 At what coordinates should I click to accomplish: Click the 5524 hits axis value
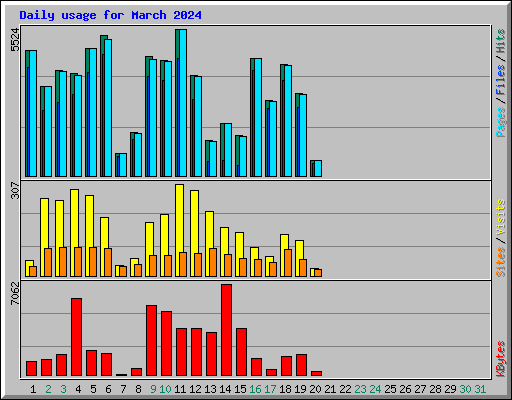16,40
